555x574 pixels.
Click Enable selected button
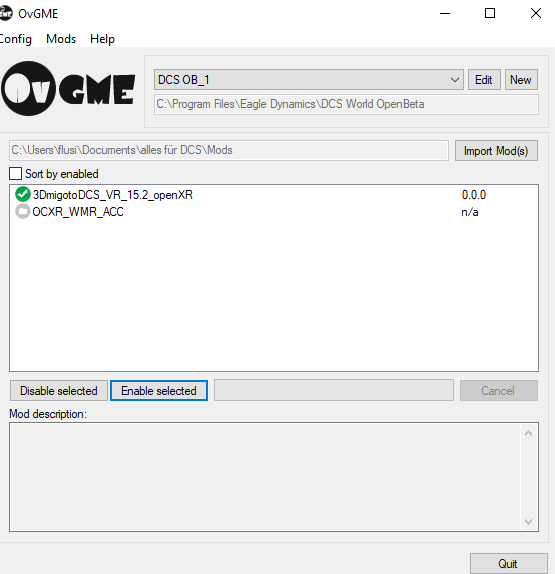coord(159,391)
